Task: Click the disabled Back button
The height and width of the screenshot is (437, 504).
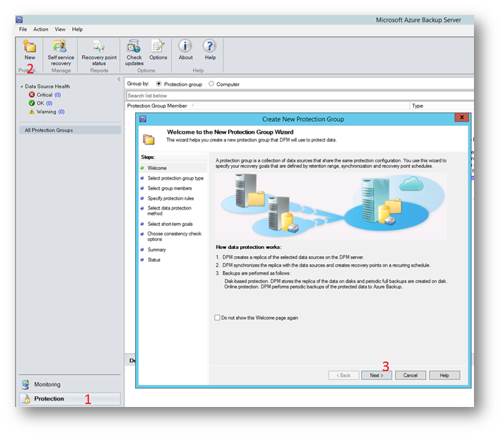Action: tap(344, 375)
